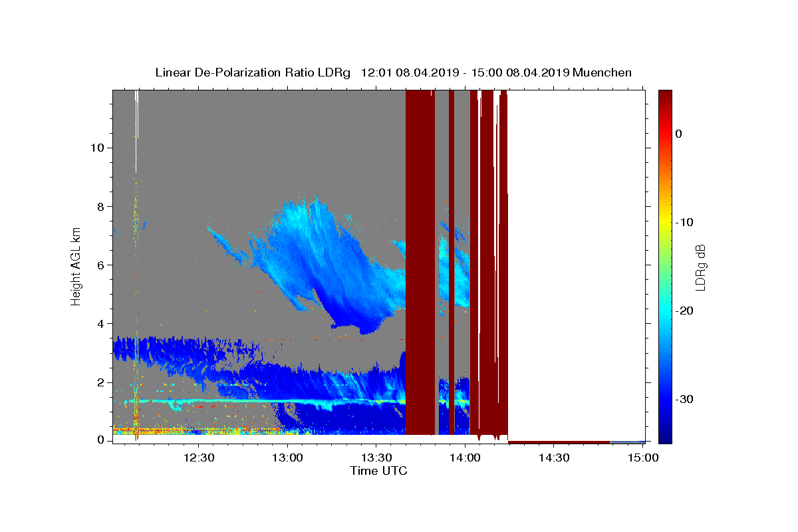
Task: Click the 'LDRg dB' colorbar label
Action: (700, 267)
